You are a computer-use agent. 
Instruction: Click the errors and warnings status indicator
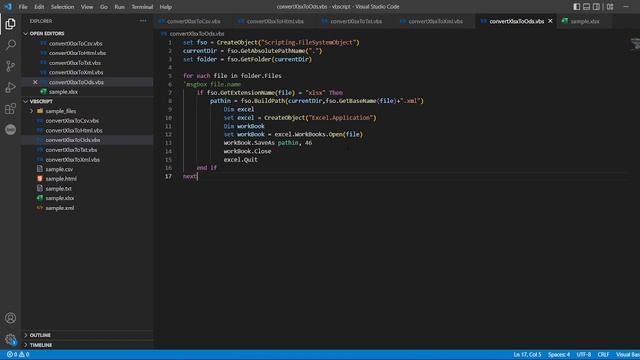coord(18,354)
